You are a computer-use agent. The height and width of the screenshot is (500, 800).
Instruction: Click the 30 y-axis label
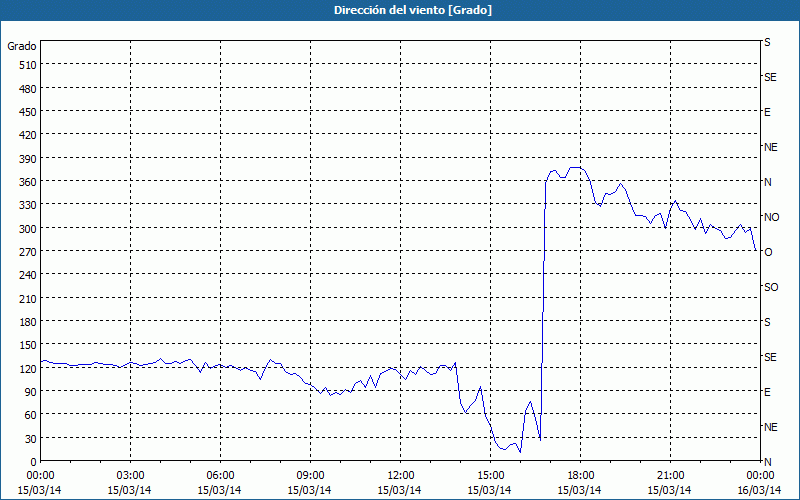(x=31, y=439)
